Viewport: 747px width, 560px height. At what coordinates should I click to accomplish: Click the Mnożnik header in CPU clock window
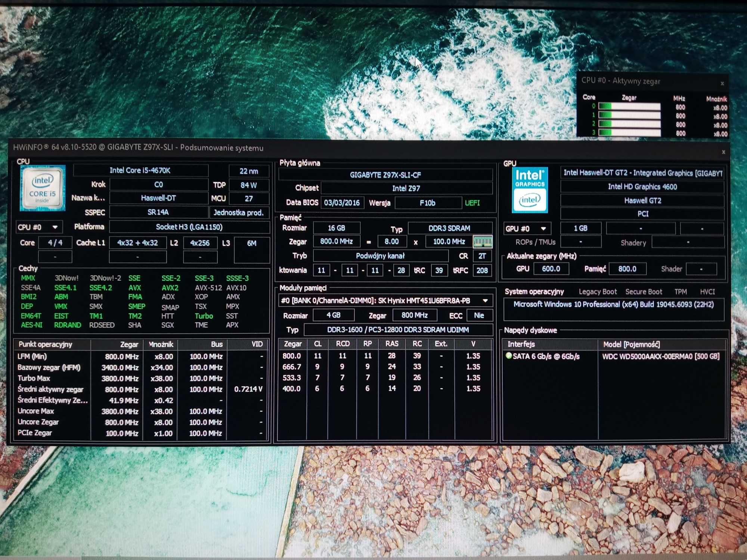(716, 99)
